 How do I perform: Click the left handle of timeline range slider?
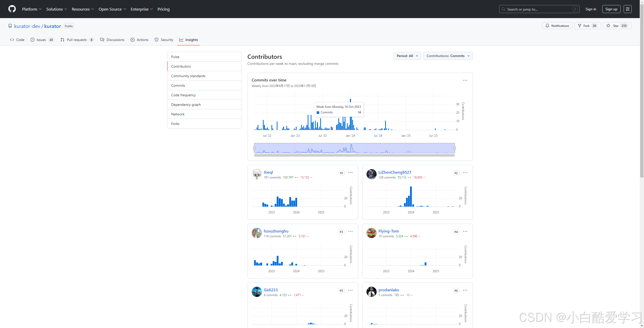point(254,148)
